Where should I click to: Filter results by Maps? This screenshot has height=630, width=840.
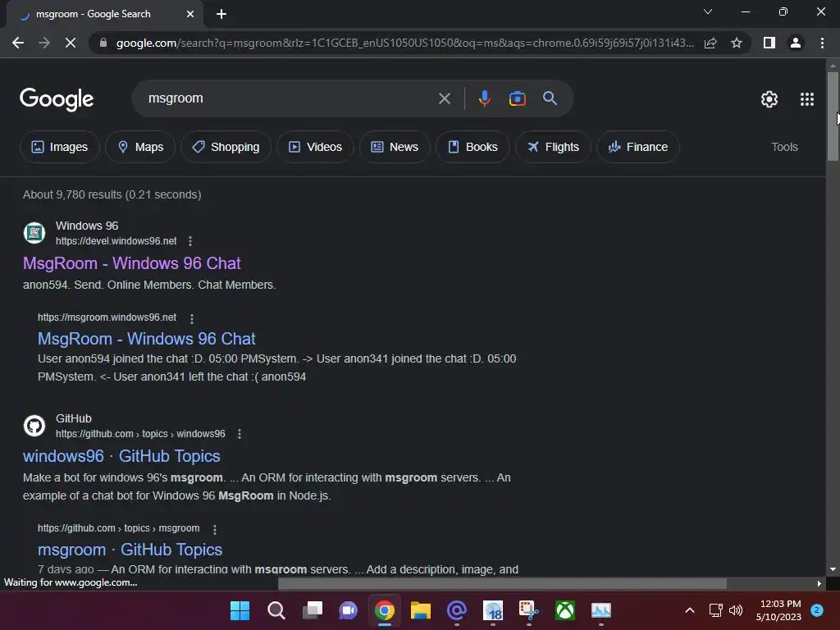(140, 147)
